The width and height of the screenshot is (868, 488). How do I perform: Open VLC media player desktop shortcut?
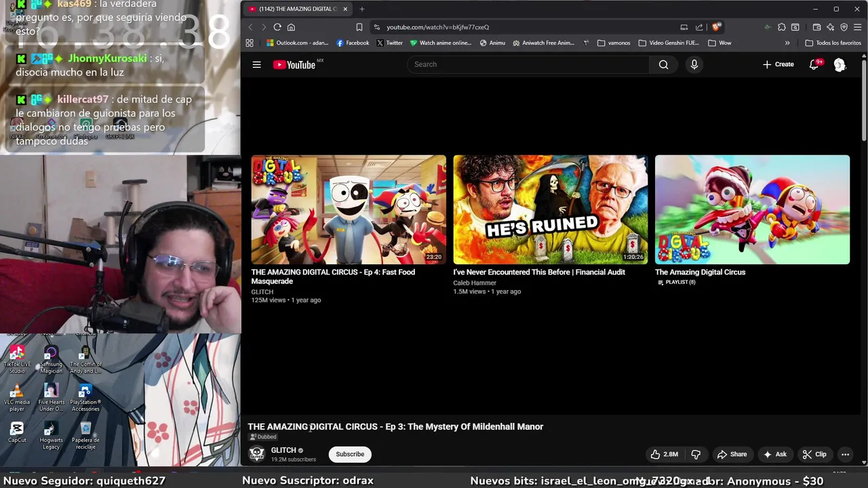(x=17, y=399)
